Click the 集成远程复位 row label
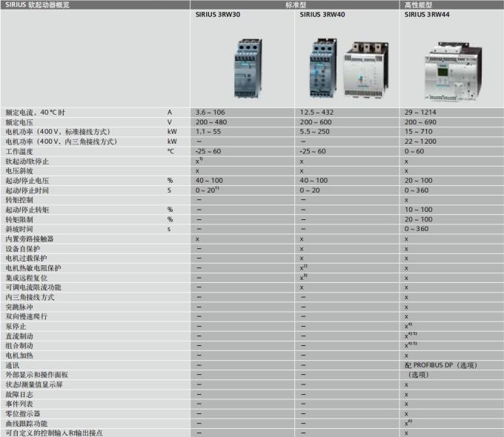 (x=26, y=278)
